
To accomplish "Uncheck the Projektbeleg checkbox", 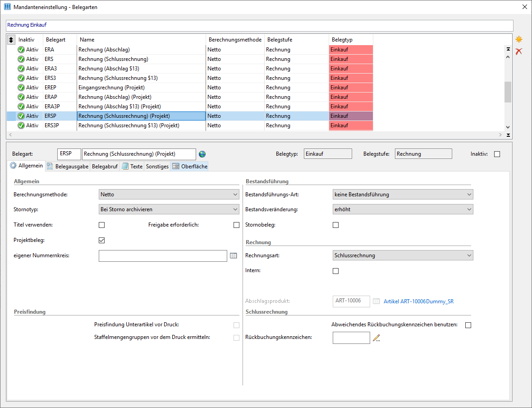I will click(102, 241).
